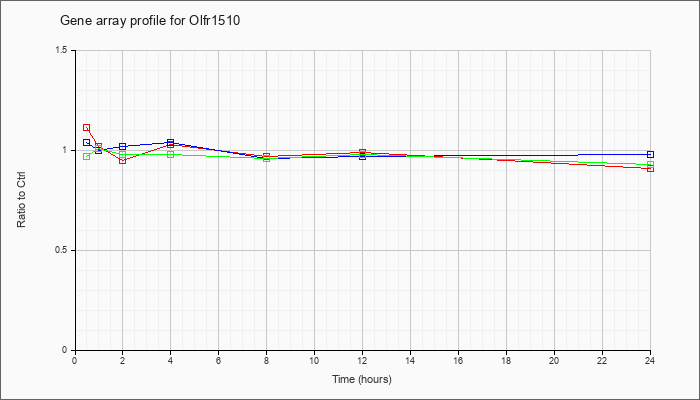Click the 20 tick label on time axis
The height and width of the screenshot is (400, 700).
coord(554,360)
